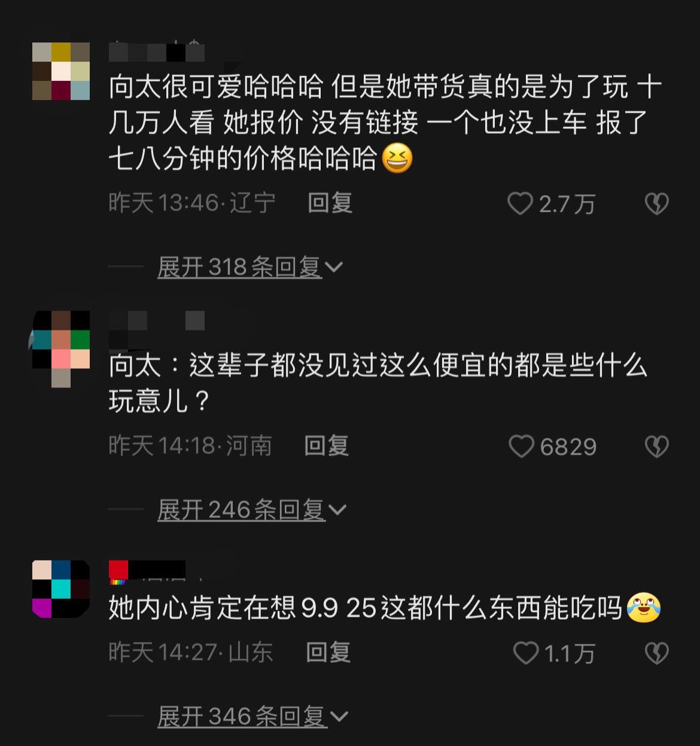700x746 pixels.
Task: Reply to the 昨天 14:18 河南 comment
Action: 327,446
